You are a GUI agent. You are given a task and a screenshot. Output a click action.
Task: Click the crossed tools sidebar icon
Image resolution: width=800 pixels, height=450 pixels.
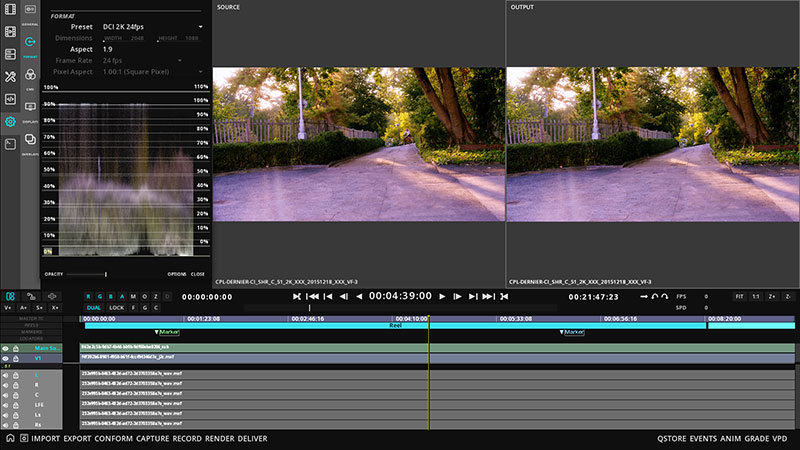tap(10, 77)
